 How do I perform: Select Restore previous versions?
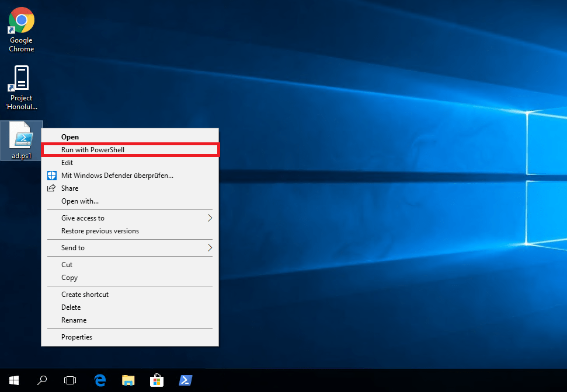[x=100, y=231]
